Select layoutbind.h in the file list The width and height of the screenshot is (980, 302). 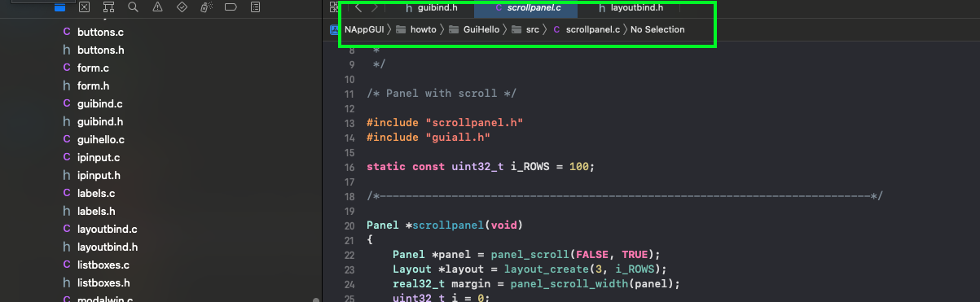(100, 247)
